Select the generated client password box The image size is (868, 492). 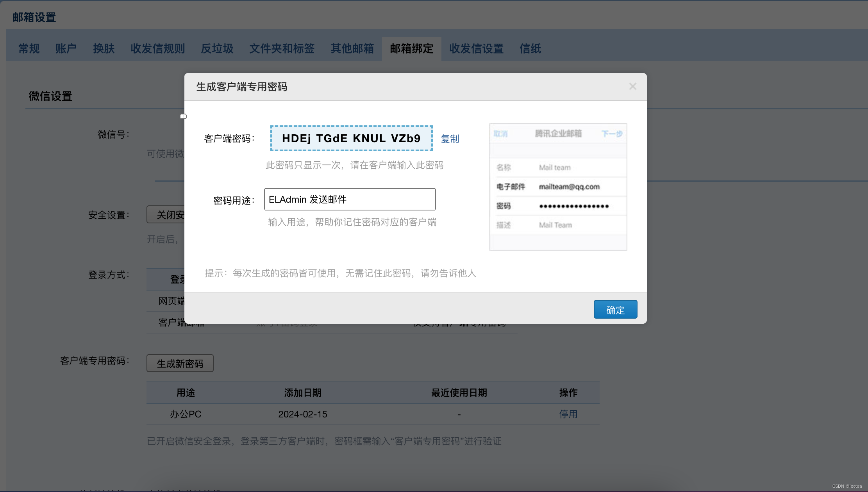(351, 138)
